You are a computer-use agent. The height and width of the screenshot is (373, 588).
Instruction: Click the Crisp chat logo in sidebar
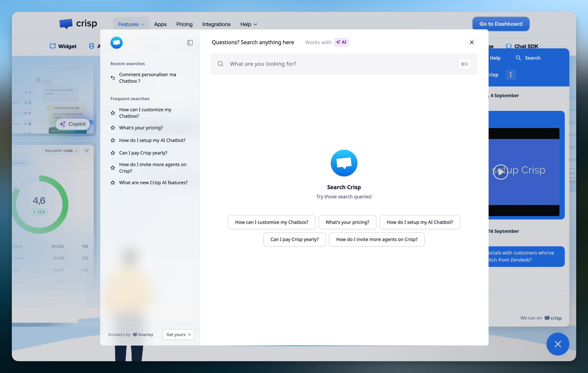coord(116,43)
